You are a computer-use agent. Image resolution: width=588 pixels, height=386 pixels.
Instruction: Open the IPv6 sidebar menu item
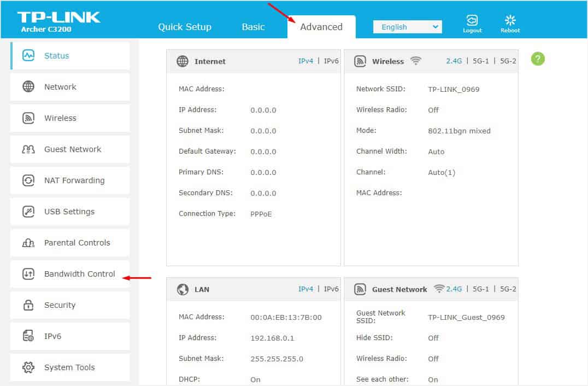pos(70,336)
